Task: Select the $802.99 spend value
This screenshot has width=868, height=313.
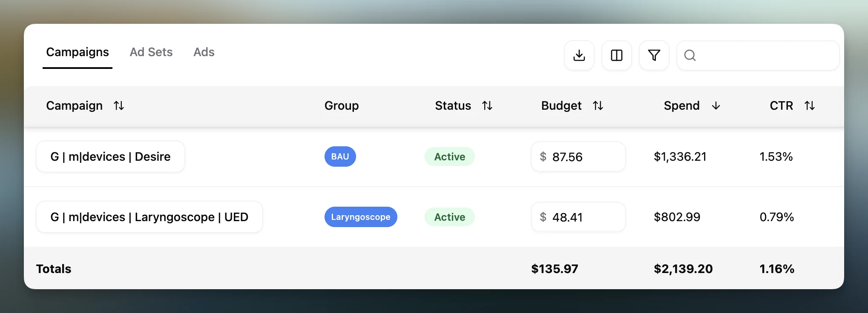Action: [677, 217]
